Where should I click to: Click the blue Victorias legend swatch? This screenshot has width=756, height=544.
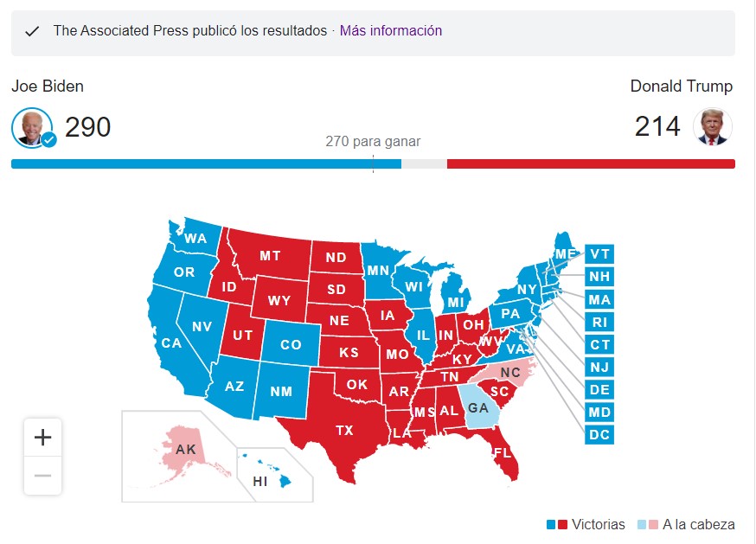[x=551, y=525]
